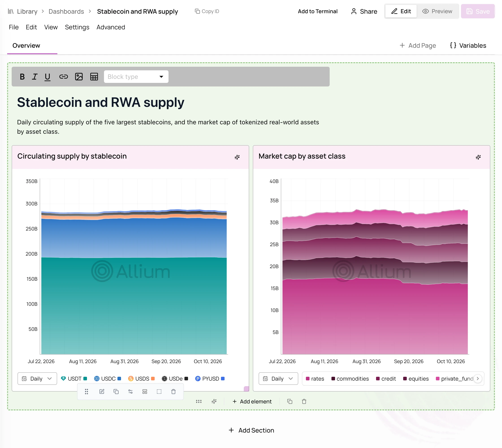This screenshot has height=448, width=502.
Task: Open the Advanced menu
Action: [111, 27]
